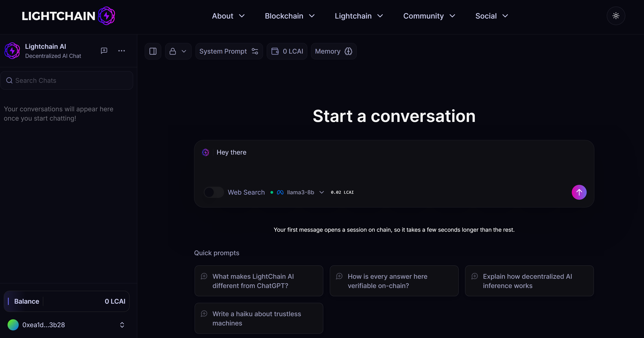Click the Search Chats input field
This screenshot has height=338, width=644.
point(67,80)
